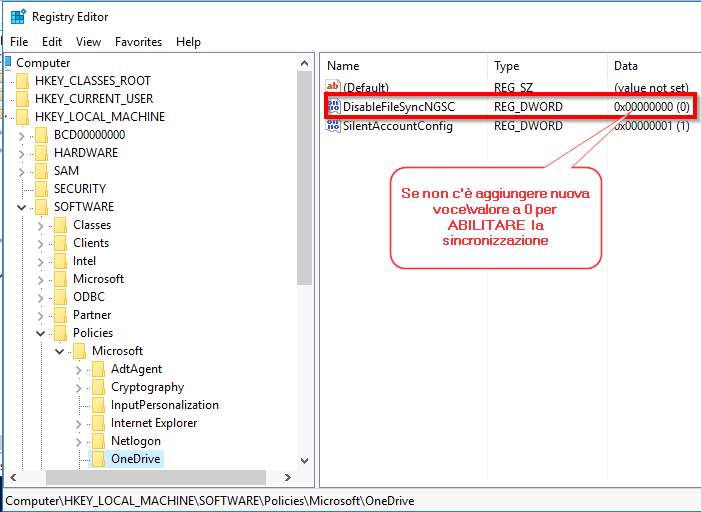Select the InputPersonalization key label
The image size is (701, 512).
(165, 405)
